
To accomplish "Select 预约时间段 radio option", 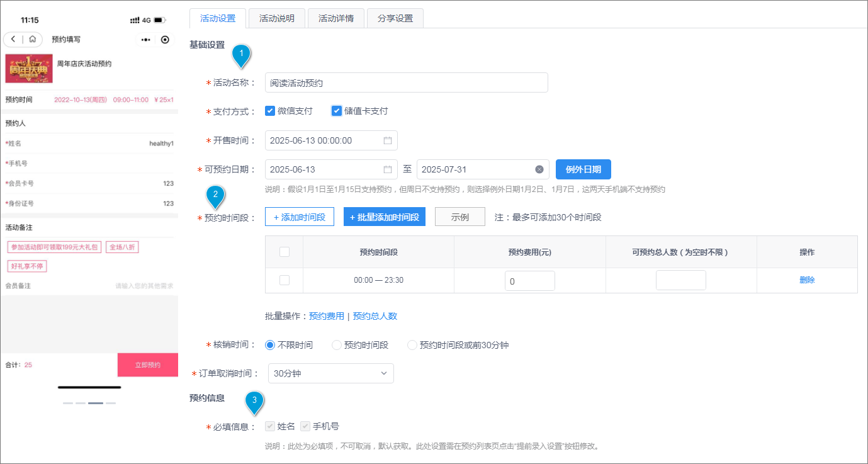I will pos(337,345).
